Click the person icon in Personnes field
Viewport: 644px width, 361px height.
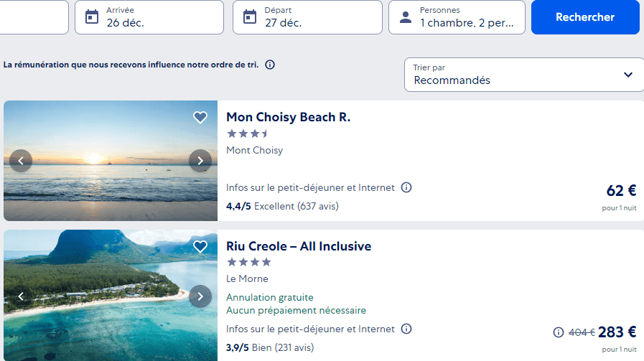click(x=406, y=17)
